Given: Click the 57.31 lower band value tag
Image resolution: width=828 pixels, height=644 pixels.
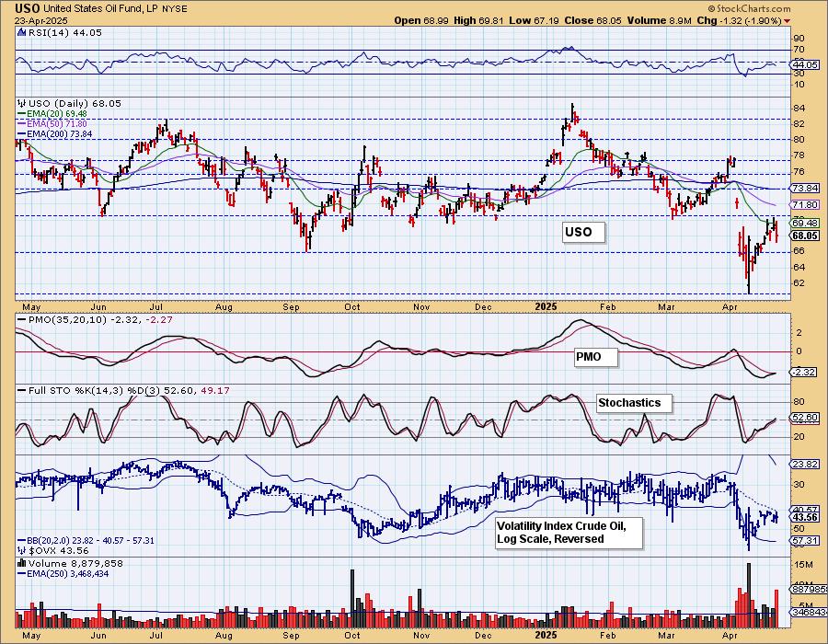Looking at the screenshot, I should click(x=805, y=541).
